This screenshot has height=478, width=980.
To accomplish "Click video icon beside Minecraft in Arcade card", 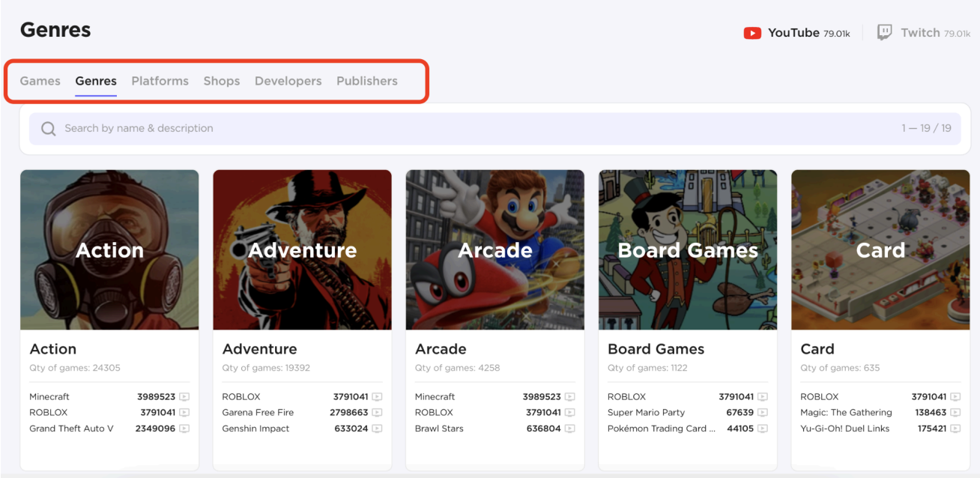I will [570, 397].
